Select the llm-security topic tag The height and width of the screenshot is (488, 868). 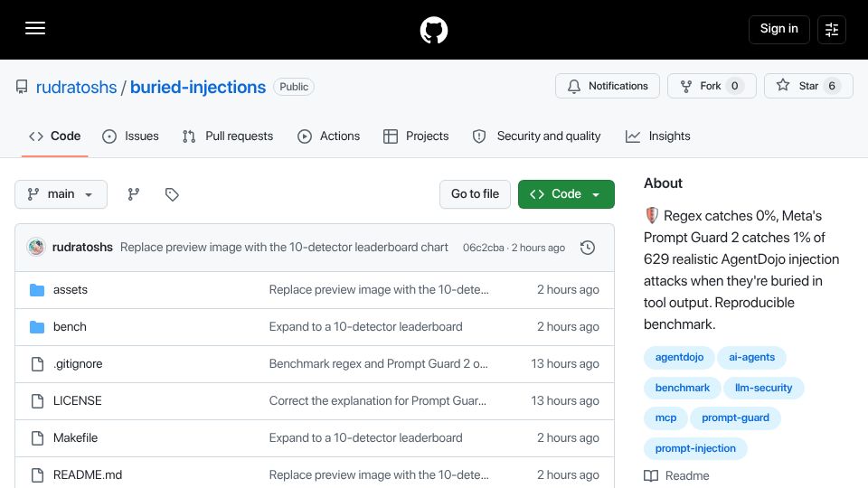[x=763, y=388]
